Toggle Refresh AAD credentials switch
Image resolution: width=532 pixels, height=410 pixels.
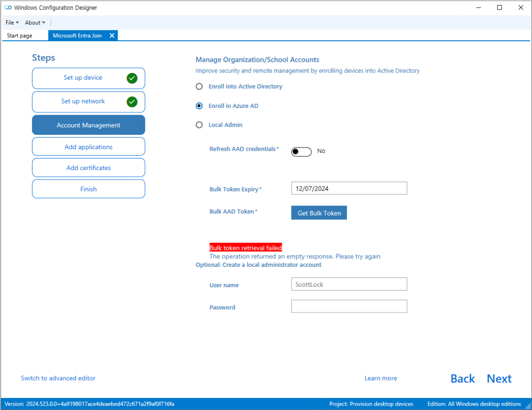click(x=301, y=151)
